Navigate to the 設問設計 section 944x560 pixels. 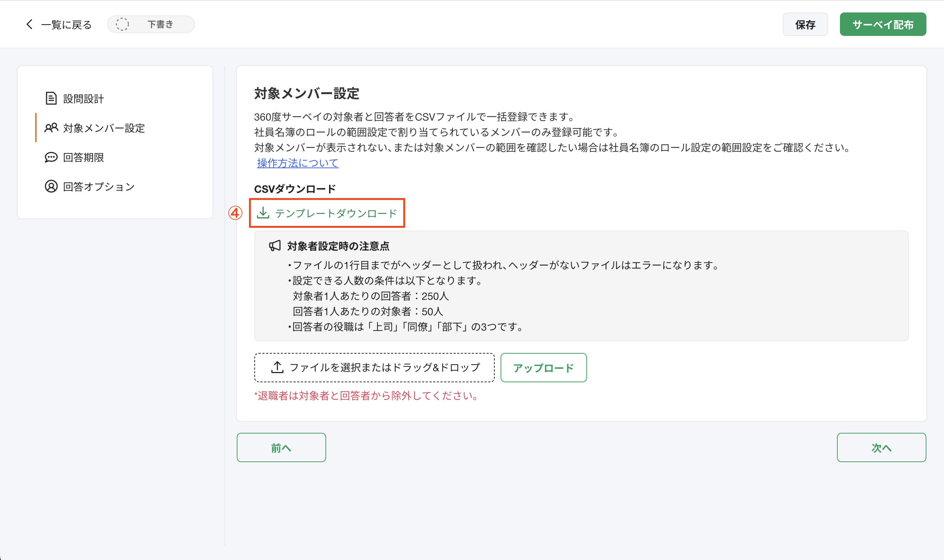coord(84,99)
